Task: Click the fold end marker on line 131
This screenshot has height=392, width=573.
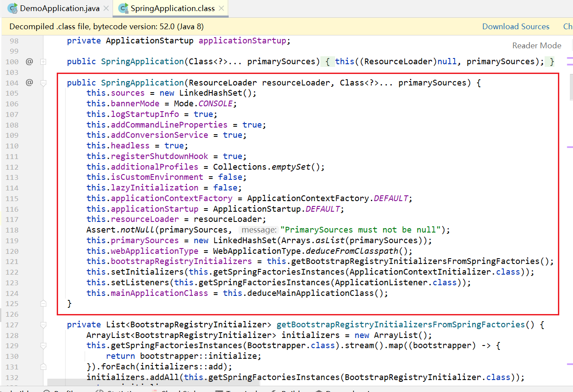Action: click(x=43, y=367)
